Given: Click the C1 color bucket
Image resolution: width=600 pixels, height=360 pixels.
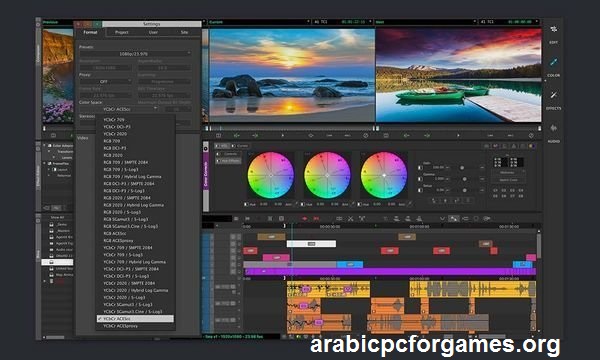Looking at the screenshot, I should [x=496, y=190].
